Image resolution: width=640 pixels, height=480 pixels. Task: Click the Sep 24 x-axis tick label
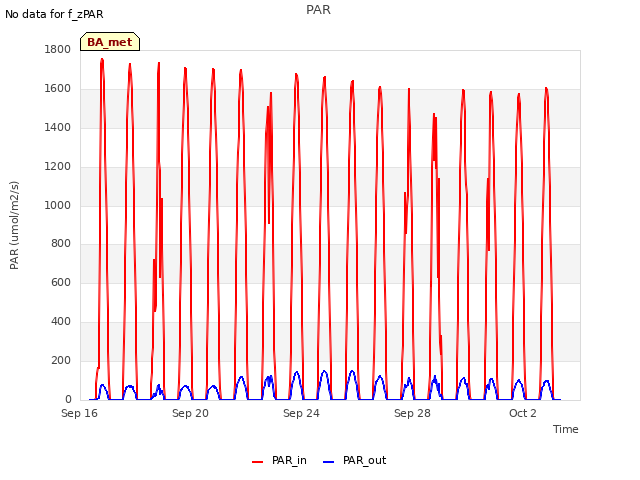301,413
